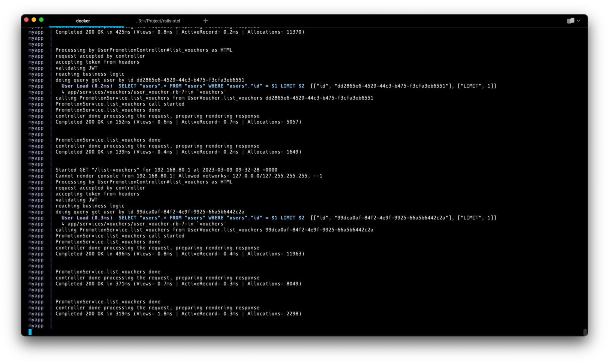Open the chevron dropdown next to the pane icon
Image resolution: width=609 pixels, height=364 pixels.
578,21
